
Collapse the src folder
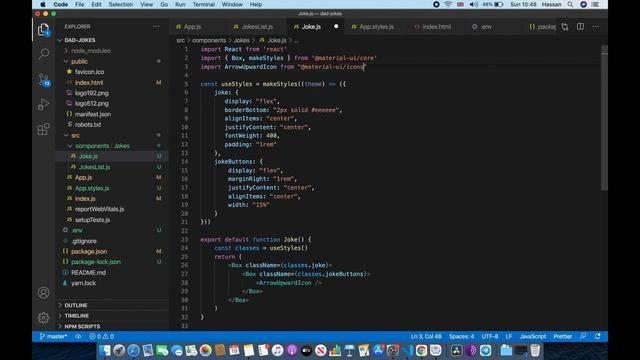(76, 135)
